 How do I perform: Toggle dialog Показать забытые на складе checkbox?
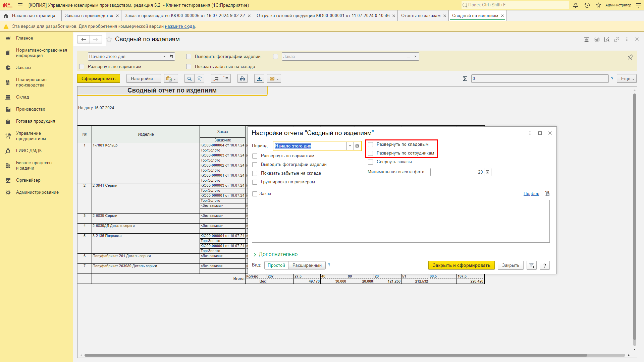click(x=255, y=173)
